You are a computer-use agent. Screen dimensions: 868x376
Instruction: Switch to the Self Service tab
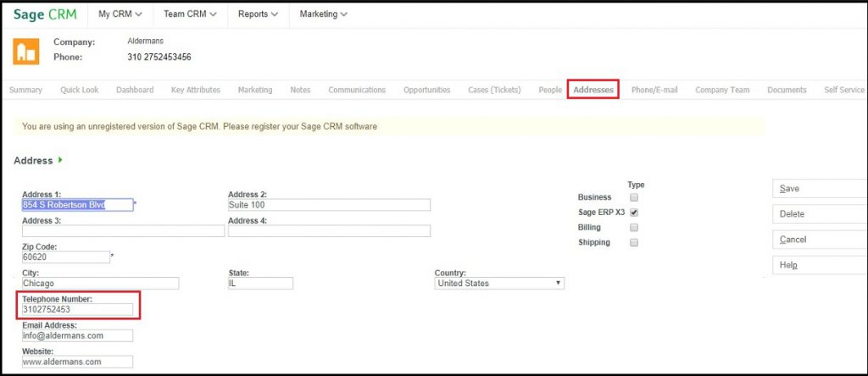(843, 90)
